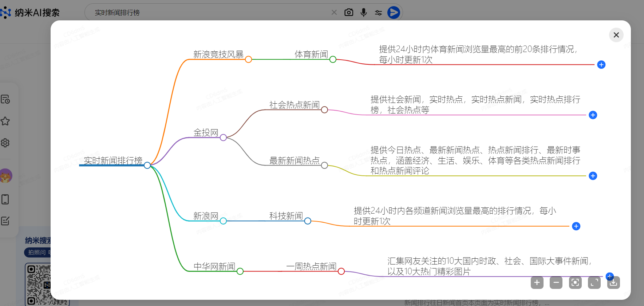This screenshot has width=644, height=306.
Task: Center the mind map view
Action: pyautogui.click(x=575, y=282)
